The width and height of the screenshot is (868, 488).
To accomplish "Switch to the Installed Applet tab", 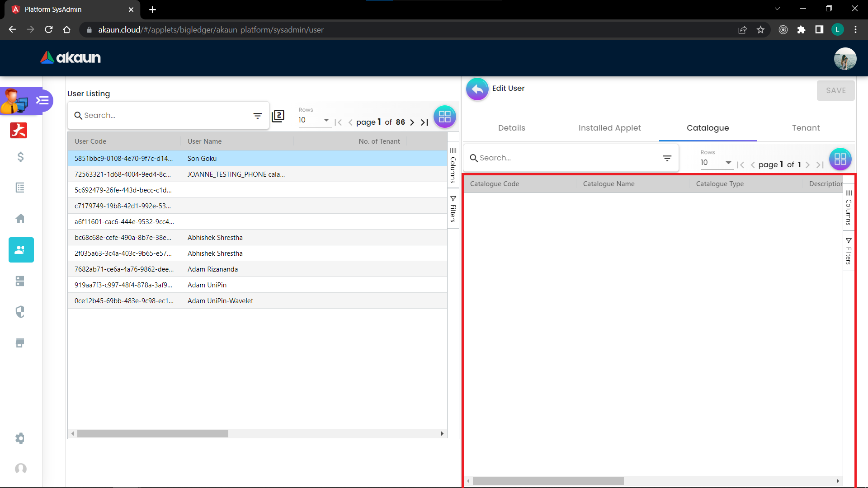I will coord(609,128).
